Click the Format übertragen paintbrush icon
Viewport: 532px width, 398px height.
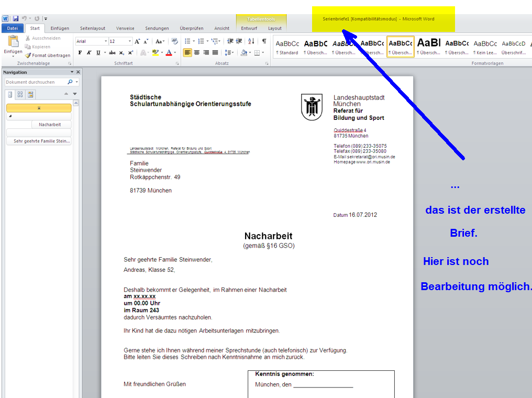pyautogui.click(x=28, y=55)
